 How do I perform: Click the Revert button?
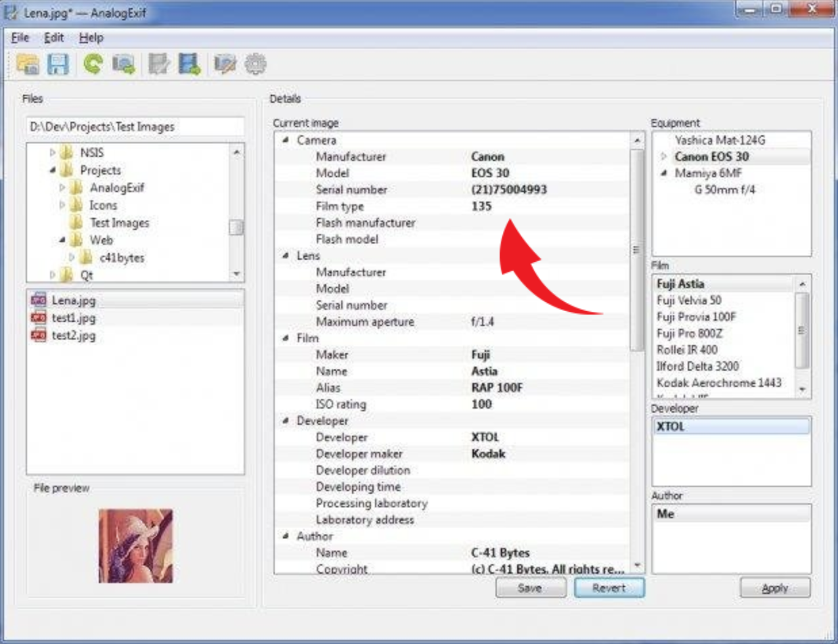pyautogui.click(x=609, y=588)
